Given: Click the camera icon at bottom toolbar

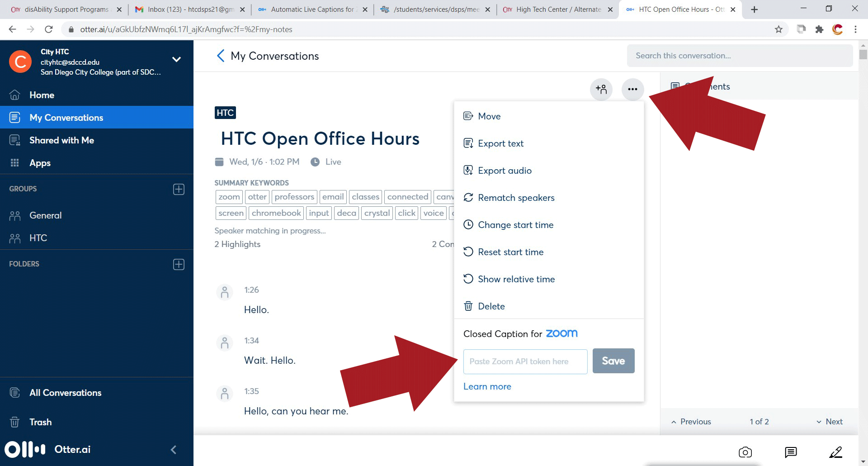Looking at the screenshot, I should click(745, 452).
